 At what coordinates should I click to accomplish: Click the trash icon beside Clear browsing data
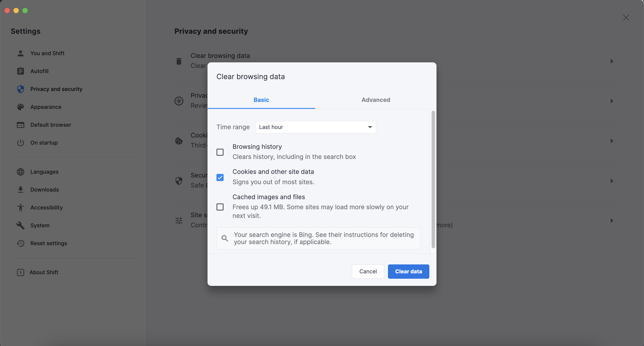[x=179, y=61]
